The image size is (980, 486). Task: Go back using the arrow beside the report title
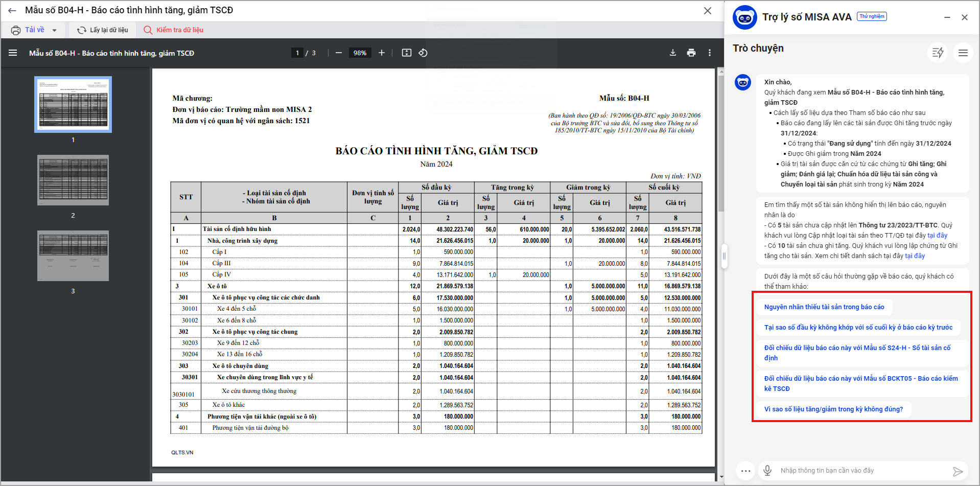click(12, 11)
